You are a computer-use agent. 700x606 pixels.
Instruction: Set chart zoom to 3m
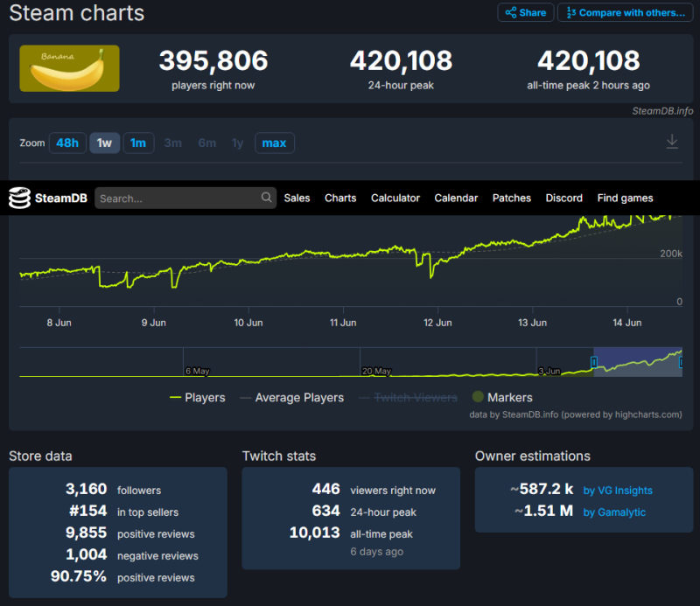point(172,143)
